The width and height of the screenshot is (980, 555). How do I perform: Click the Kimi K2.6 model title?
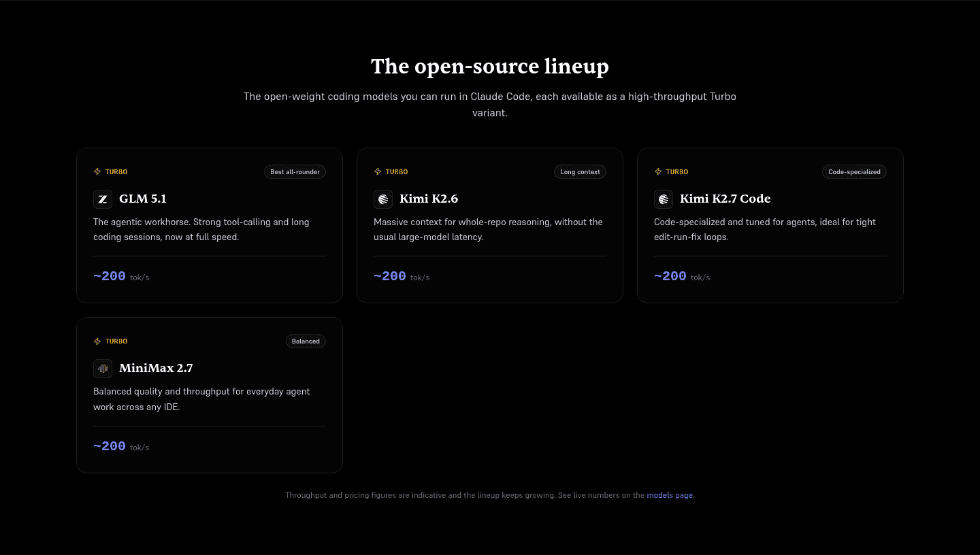pyautogui.click(x=429, y=199)
